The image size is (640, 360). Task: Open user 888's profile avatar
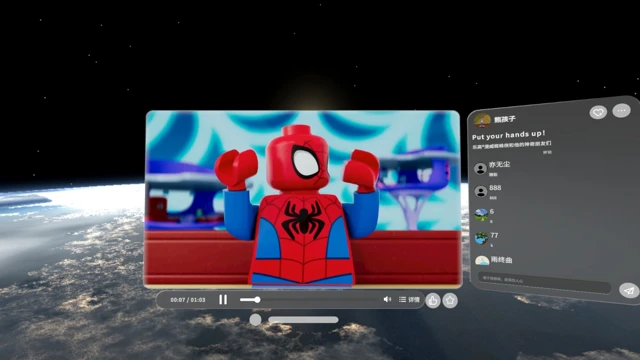(481, 191)
